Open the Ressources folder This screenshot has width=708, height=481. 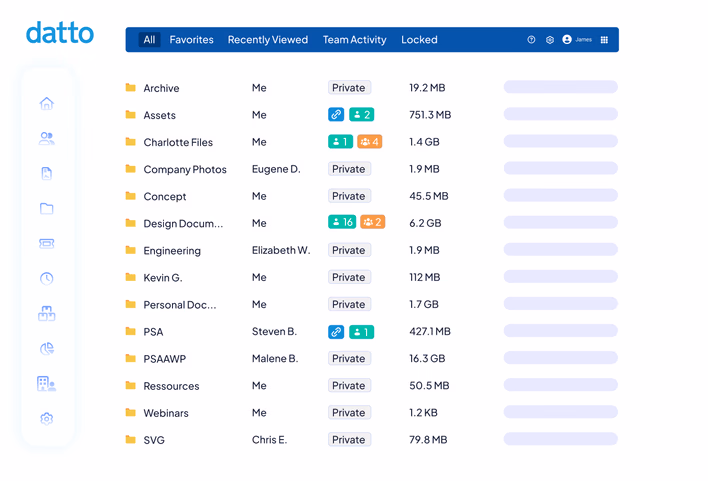click(171, 386)
